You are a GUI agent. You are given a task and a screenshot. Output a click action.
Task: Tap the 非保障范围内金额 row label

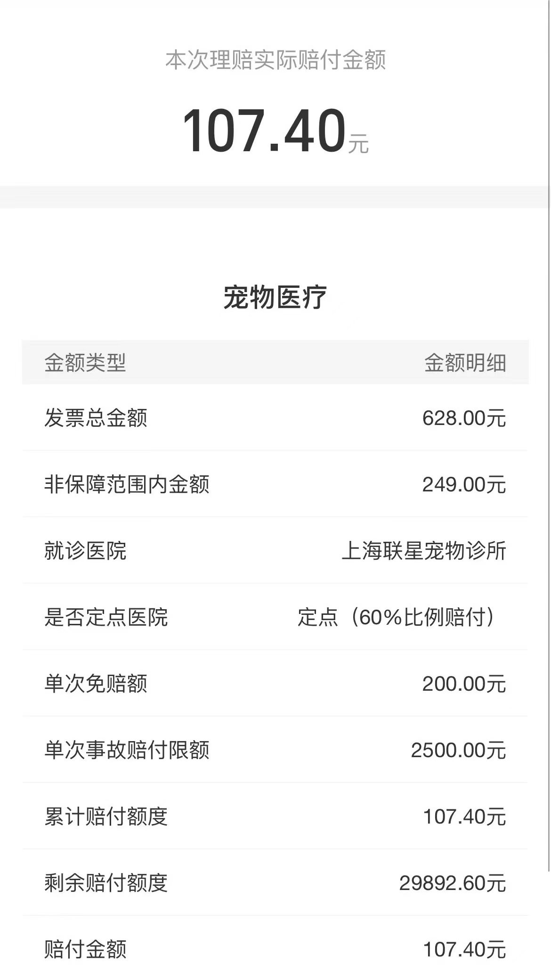[127, 484]
